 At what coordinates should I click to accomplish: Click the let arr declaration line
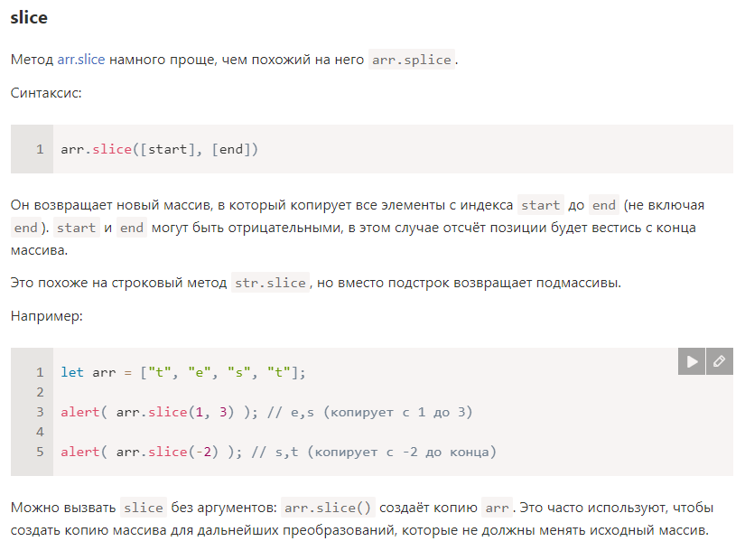pyautogui.click(x=183, y=372)
